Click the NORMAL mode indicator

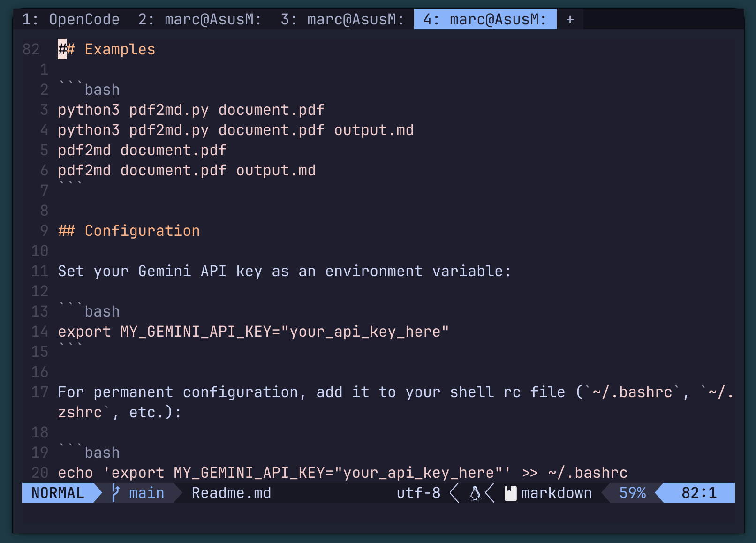57,493
